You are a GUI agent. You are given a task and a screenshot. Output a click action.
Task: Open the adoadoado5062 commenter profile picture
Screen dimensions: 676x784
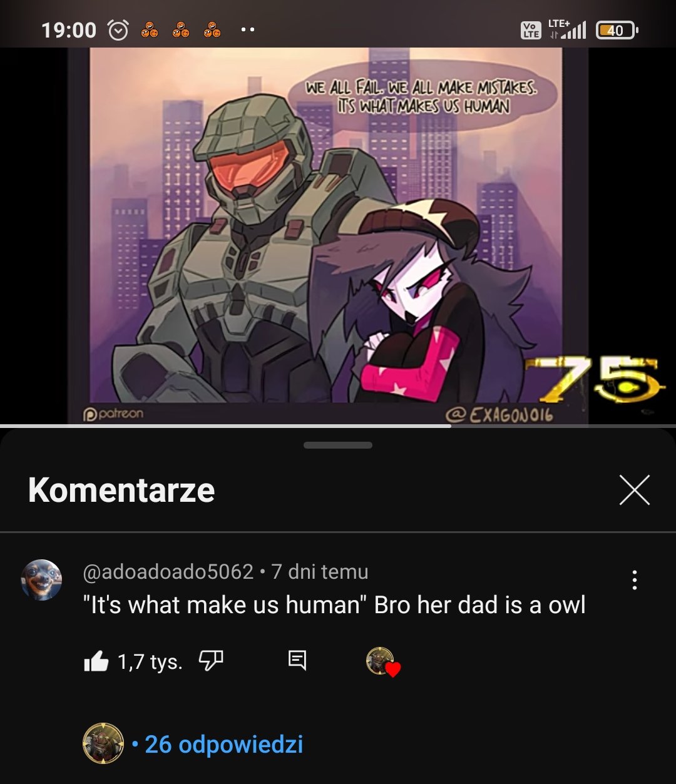(42, 580)
